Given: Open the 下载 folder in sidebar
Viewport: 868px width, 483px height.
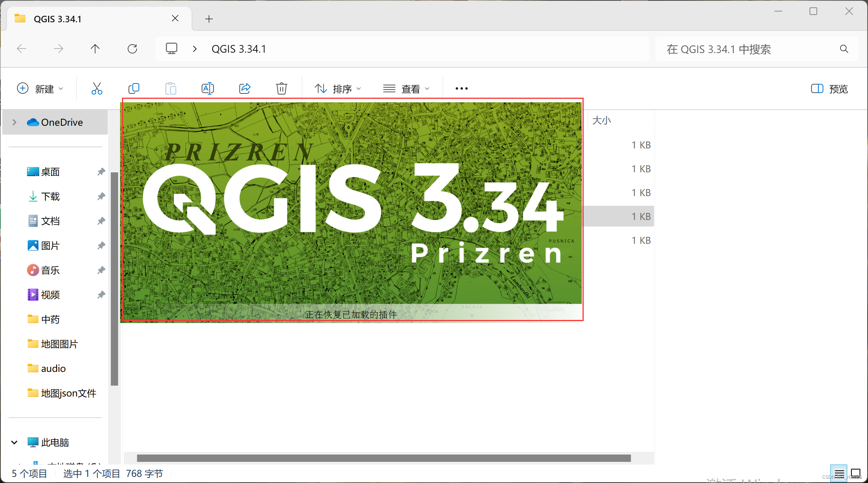Looking at the screenshot, I should [x=50, y=197].
